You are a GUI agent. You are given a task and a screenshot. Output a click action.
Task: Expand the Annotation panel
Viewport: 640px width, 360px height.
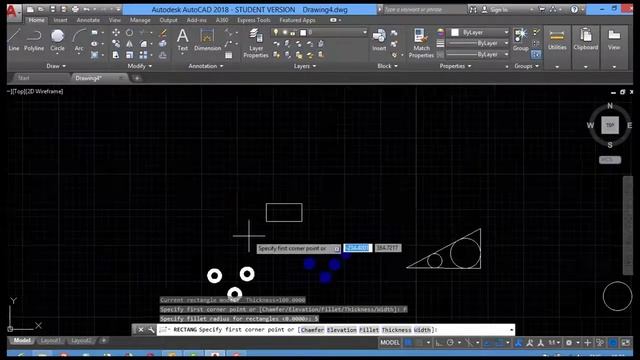click(x=206, y=66)
